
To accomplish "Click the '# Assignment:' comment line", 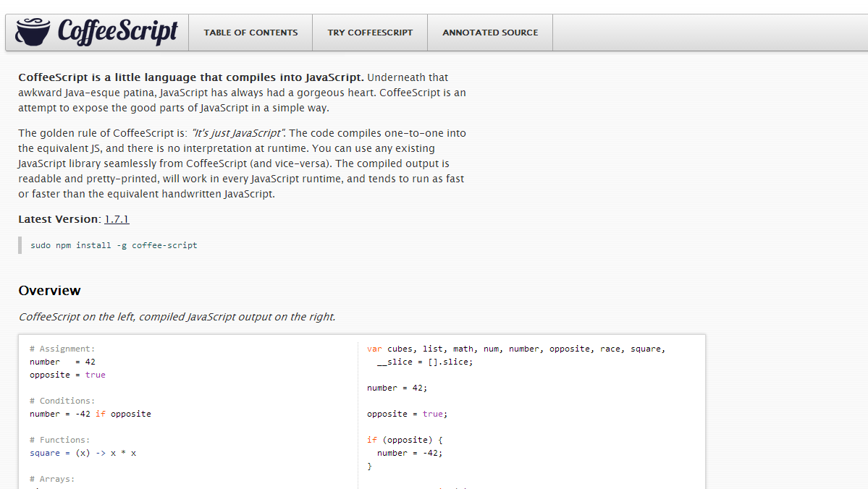I will (x=62, y=349).
